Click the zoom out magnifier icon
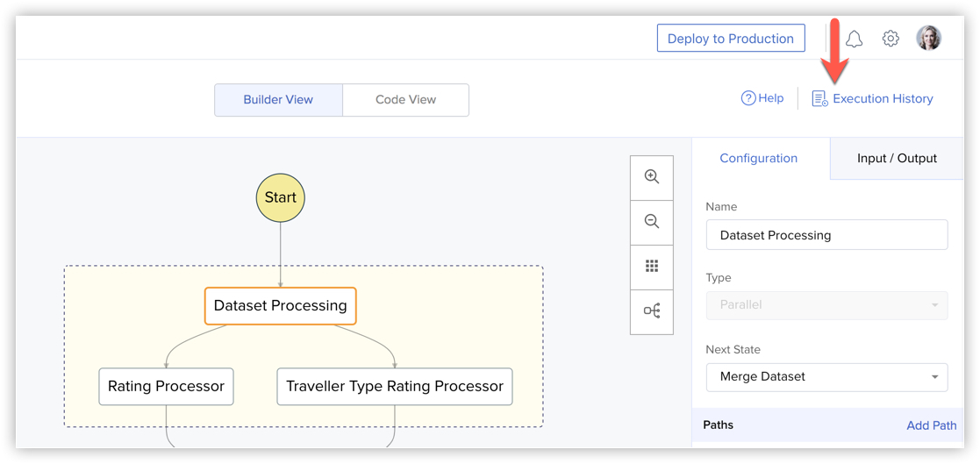The image size is (980, 464). [x=652, y=222]
